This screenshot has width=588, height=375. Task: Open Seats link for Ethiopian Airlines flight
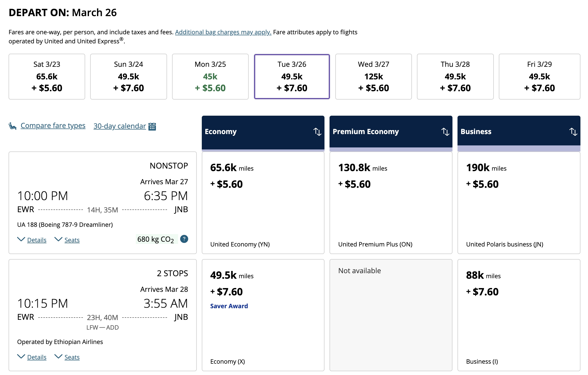pos(72,357)
